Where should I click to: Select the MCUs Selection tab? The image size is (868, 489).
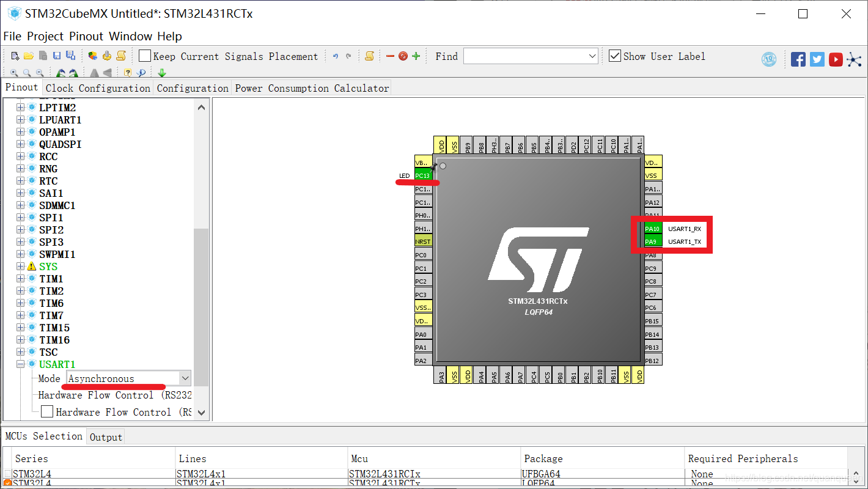click(x=44, y=436)
